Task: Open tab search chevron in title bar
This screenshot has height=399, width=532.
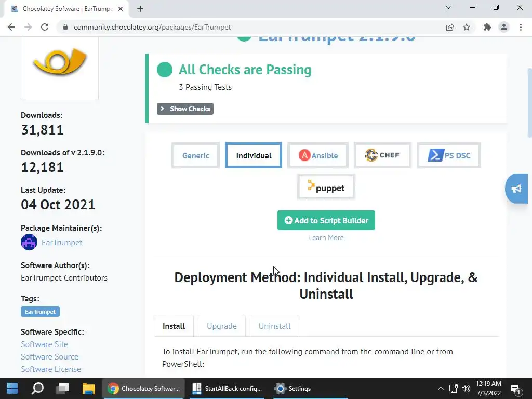Action: click(448, 7)
